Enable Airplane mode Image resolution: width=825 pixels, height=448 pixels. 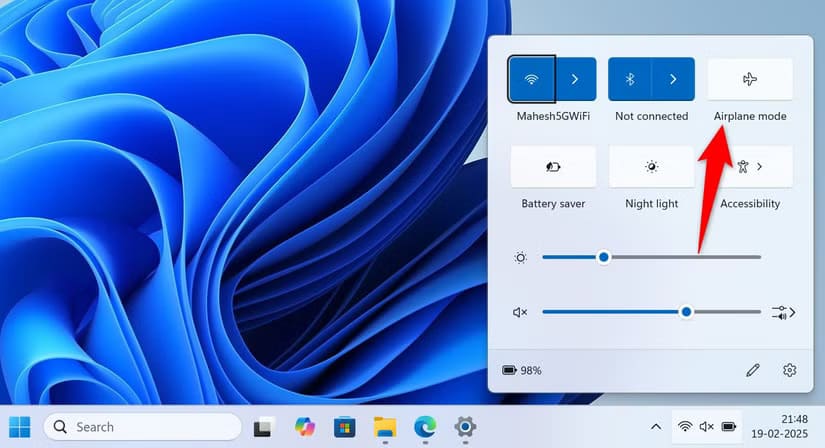click(x=750, y=79)
